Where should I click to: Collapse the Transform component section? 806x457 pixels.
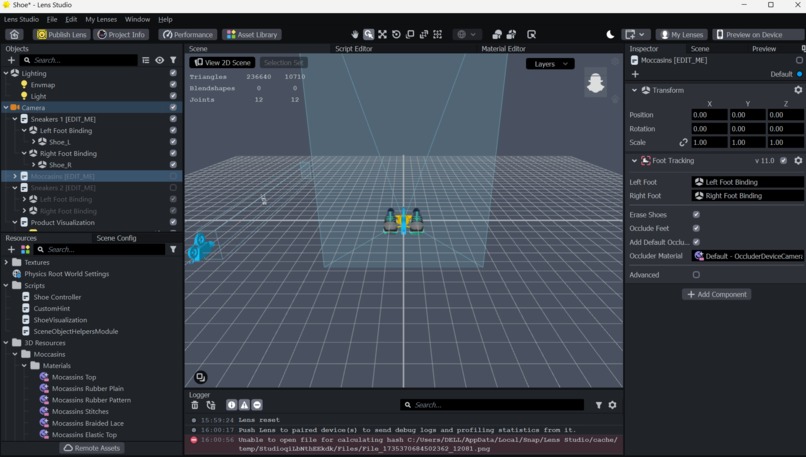pyautogui.click(x=634, y=90)
